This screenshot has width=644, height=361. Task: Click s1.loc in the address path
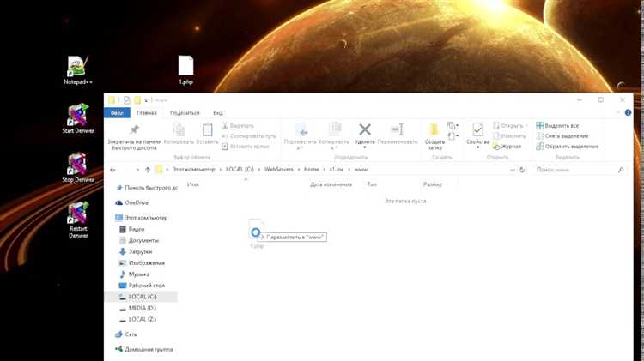337,170
